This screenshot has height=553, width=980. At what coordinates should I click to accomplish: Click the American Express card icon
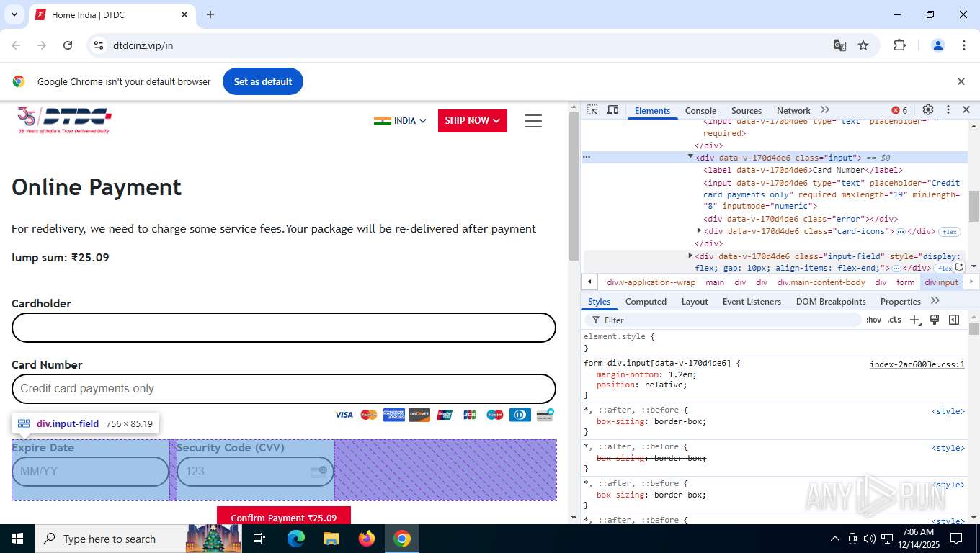pyautogui.click(x=394, y=415)
